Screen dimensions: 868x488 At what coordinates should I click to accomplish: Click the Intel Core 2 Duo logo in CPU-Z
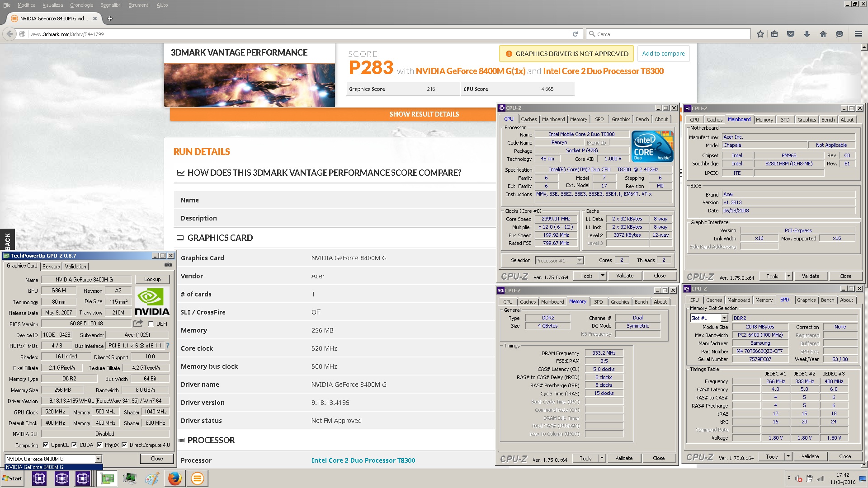pos(652,146)
